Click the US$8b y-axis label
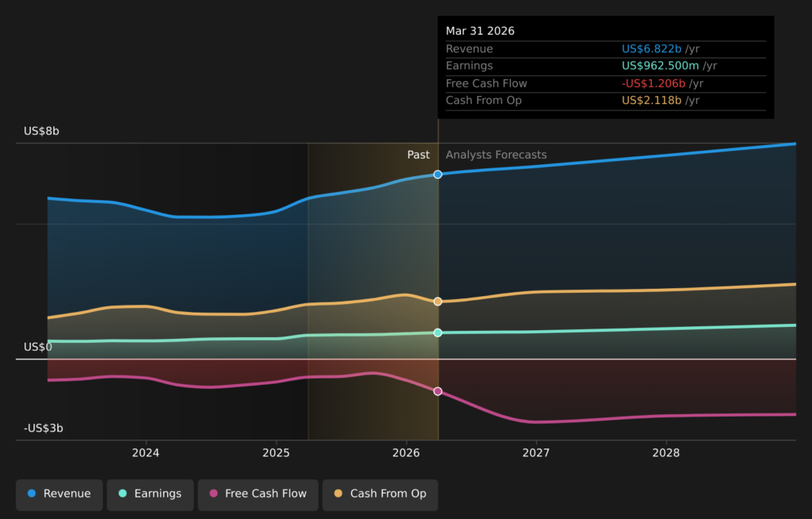The image size is (812, 519). [41, 131]
